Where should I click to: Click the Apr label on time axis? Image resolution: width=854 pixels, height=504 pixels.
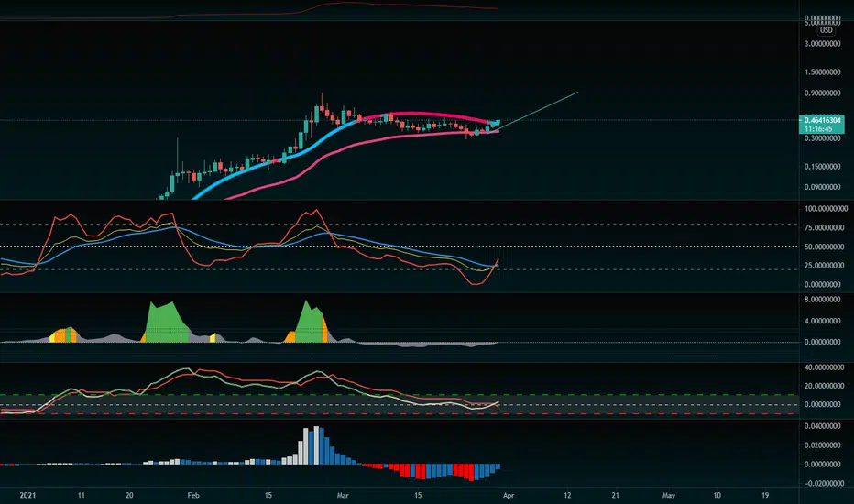click(x=509, y=495)
